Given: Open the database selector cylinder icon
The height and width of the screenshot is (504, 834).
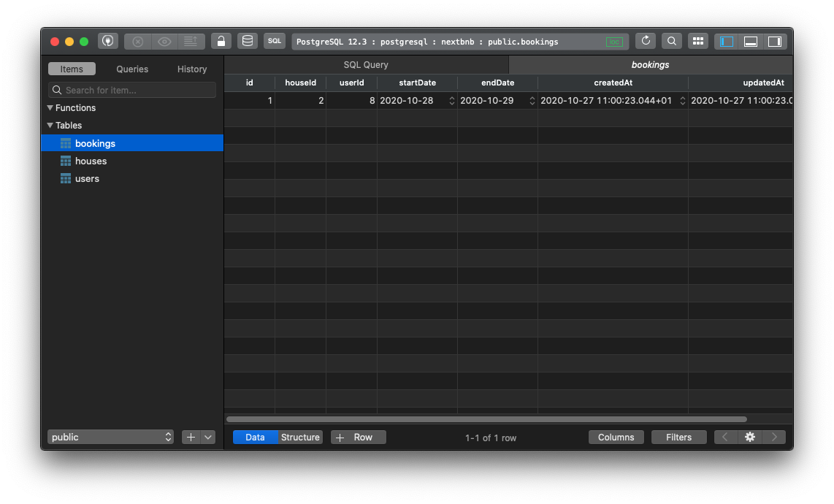Looking at the screenshot, I should [248, 41].
